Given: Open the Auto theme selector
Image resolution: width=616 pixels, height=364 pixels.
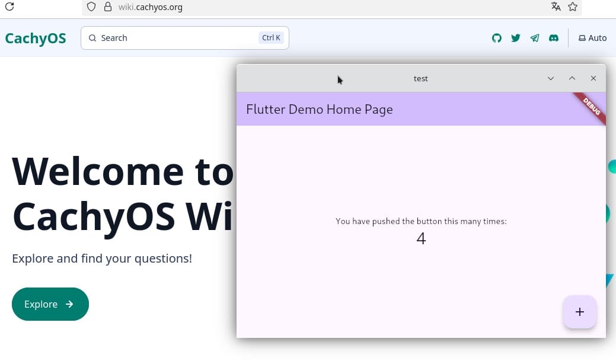Looking at the screenshot, I should point(592,38).
